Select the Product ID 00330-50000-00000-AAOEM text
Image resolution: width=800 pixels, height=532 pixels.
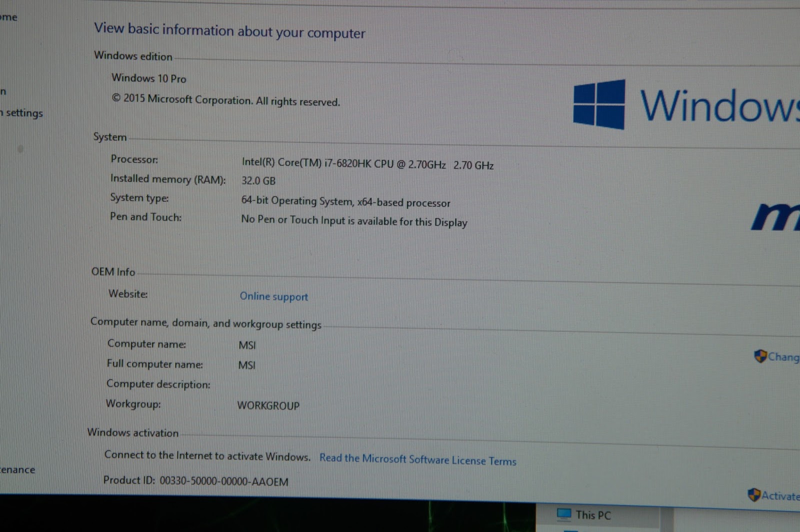pyautogui.click(x=195, y=481)
